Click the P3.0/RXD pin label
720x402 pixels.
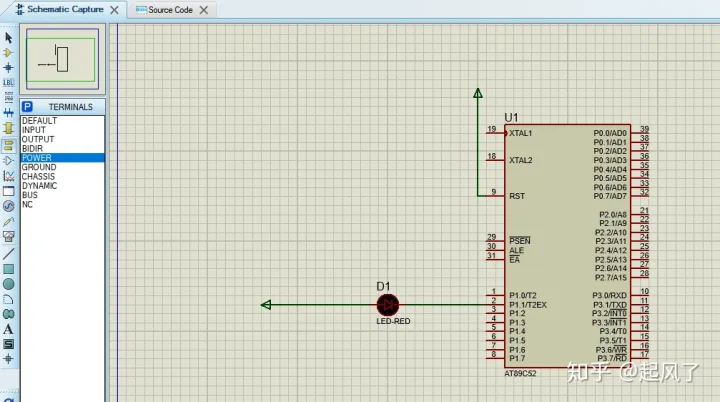pos(610,295)
